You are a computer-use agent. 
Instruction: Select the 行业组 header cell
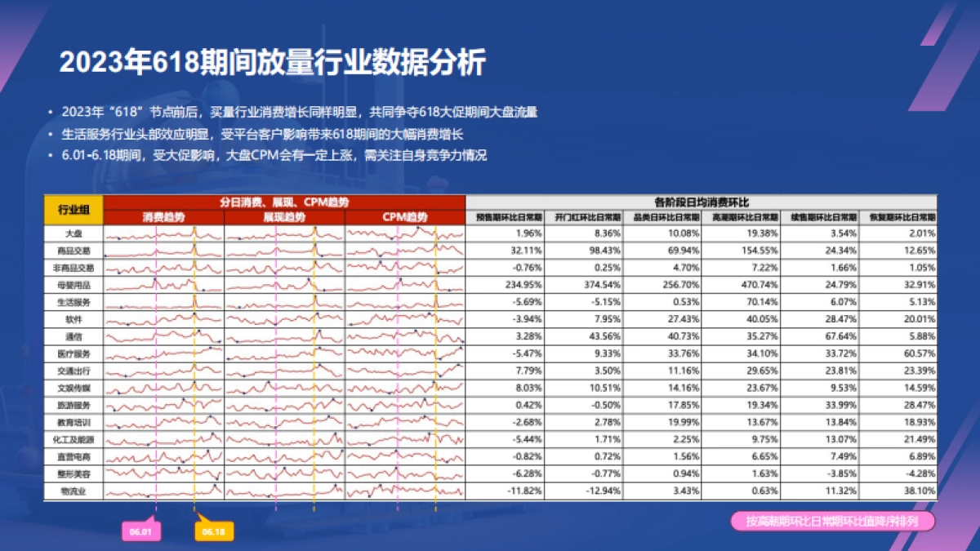point(75,210)
